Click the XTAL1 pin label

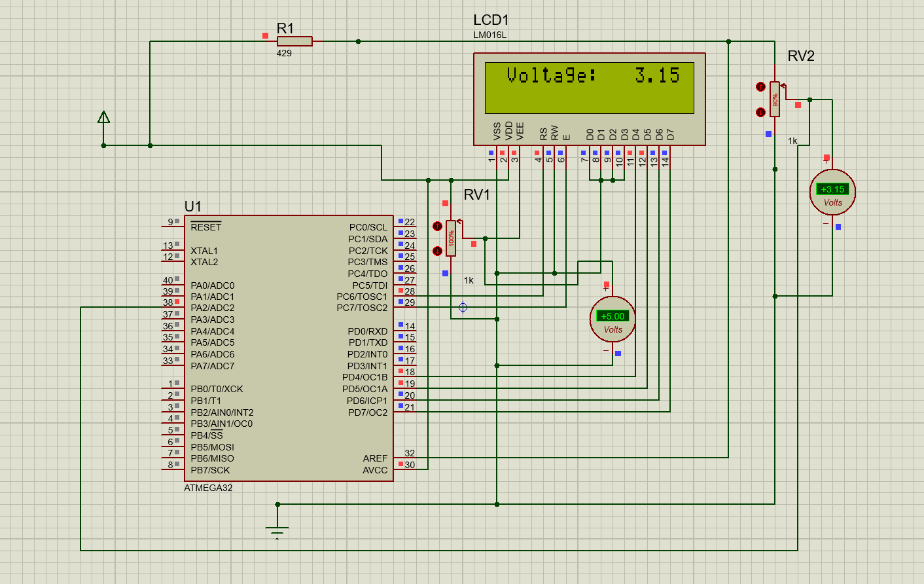(x=204, y=251)
